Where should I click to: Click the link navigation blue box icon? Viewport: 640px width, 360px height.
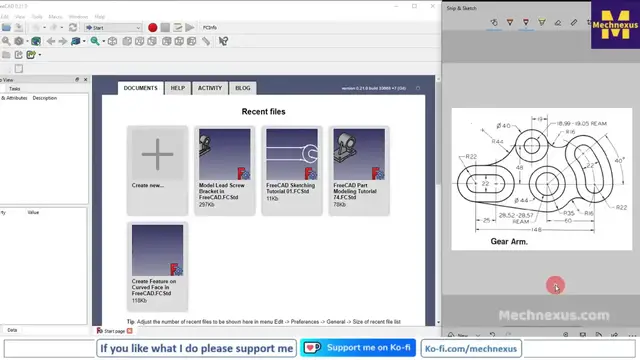(76, 41)
